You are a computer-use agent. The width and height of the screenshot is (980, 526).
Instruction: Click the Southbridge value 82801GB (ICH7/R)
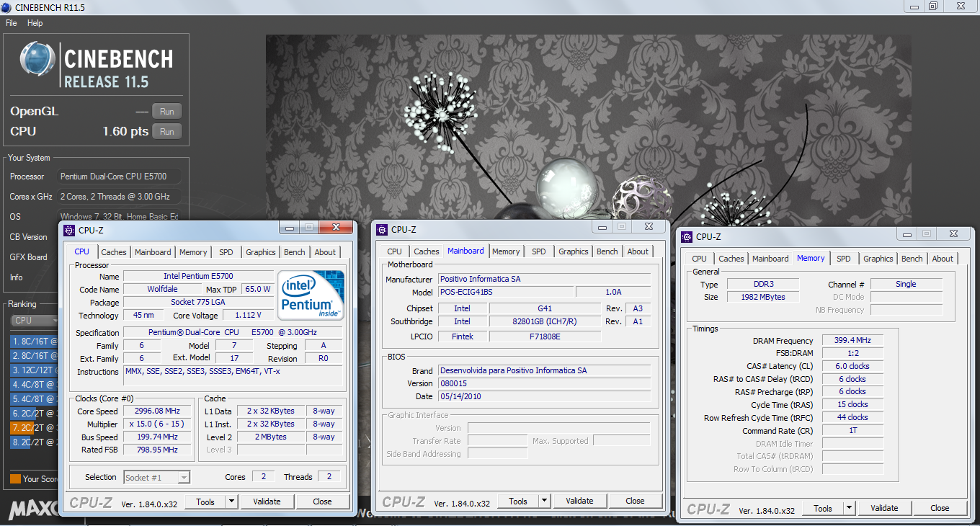coord(545,322)
